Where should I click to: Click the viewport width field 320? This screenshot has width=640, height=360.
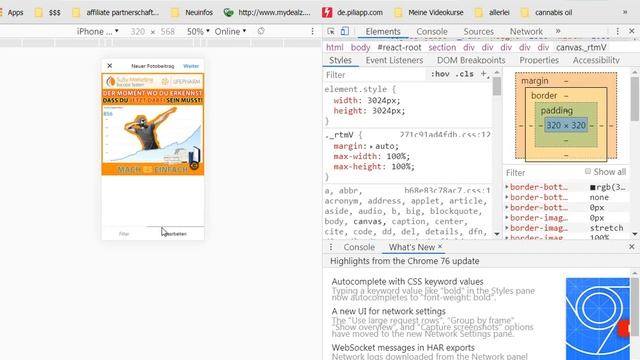pyautogui.click(x=138, y=31)
